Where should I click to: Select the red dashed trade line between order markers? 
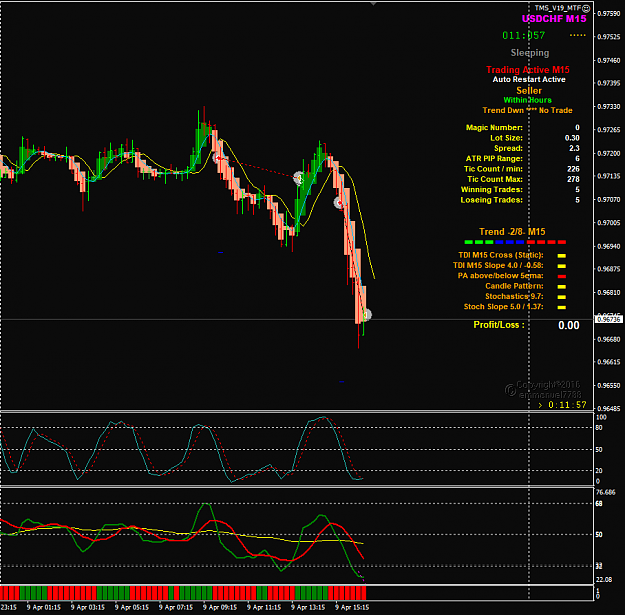click(257, 167)
